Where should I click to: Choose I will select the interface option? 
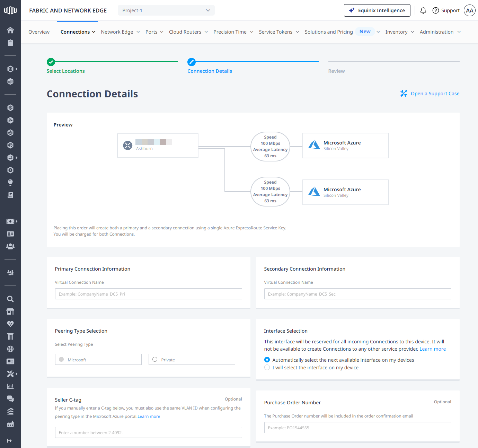267,368
